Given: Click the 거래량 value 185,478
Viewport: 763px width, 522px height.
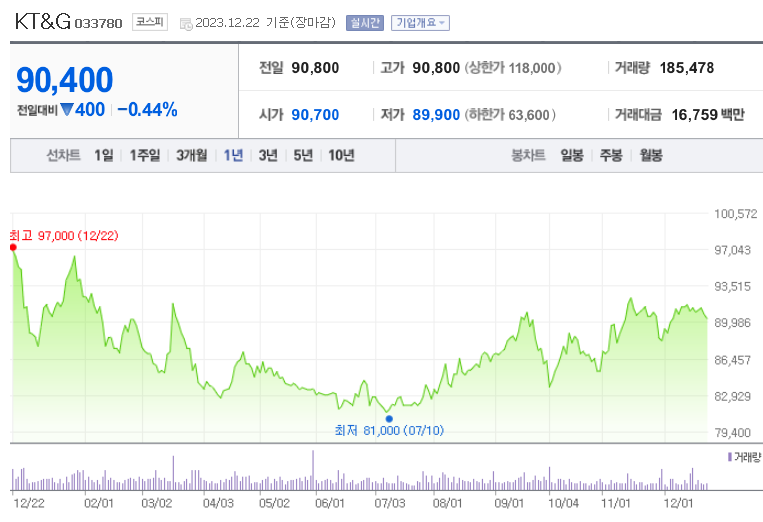Looking at the screenshot, I should click(687, 68).
